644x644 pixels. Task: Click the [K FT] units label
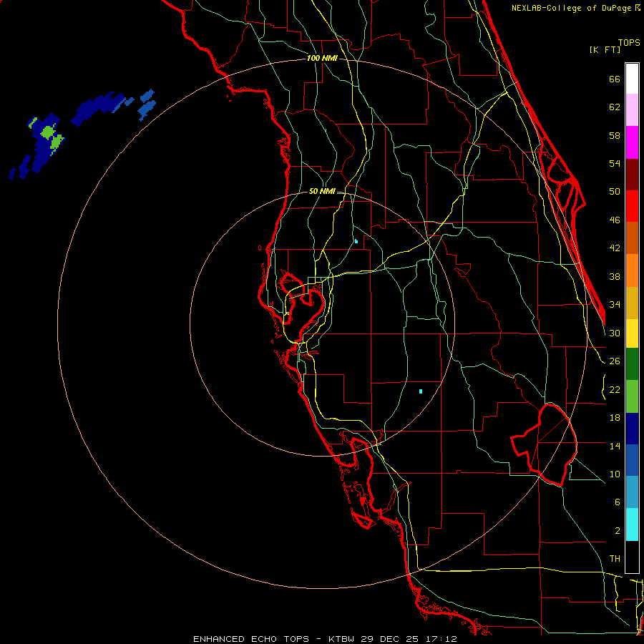pos(605,49)
